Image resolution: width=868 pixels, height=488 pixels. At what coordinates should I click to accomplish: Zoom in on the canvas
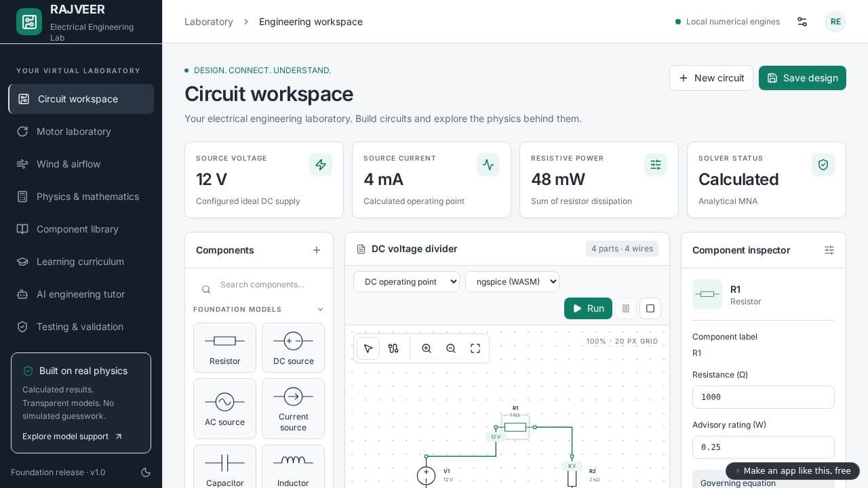427,348
